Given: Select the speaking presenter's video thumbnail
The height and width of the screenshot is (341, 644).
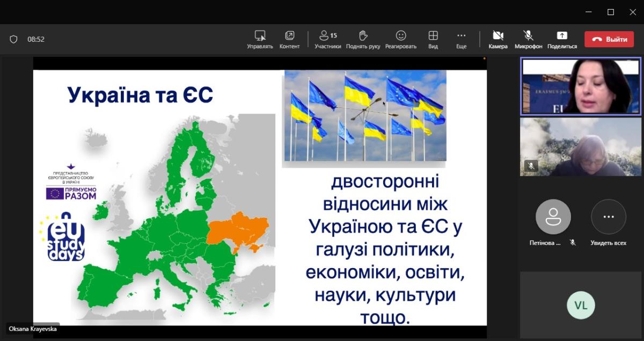Looking at the screenshot, I should pos(581,86).
